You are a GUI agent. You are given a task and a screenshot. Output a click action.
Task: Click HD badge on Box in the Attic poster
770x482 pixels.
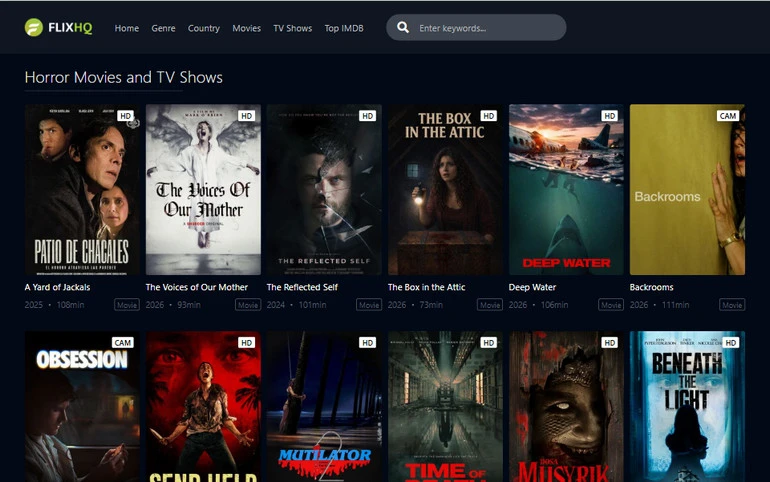click(489, 116)
